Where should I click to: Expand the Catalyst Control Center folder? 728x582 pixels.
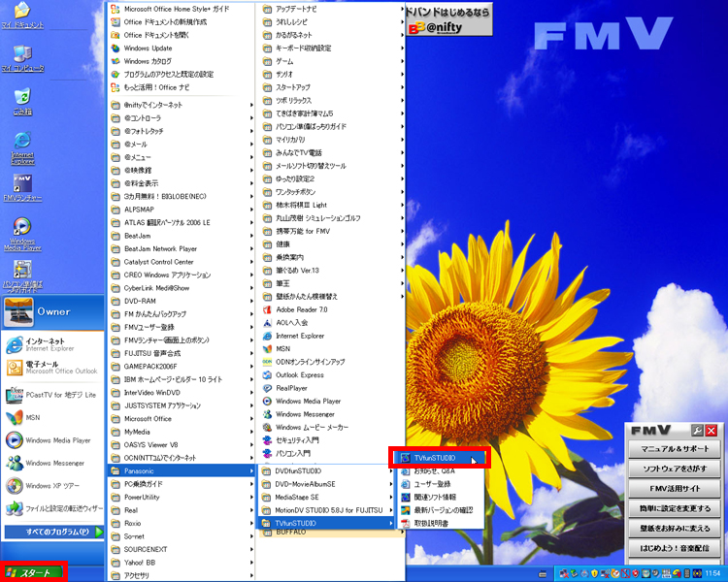click(x=182, y=262)
